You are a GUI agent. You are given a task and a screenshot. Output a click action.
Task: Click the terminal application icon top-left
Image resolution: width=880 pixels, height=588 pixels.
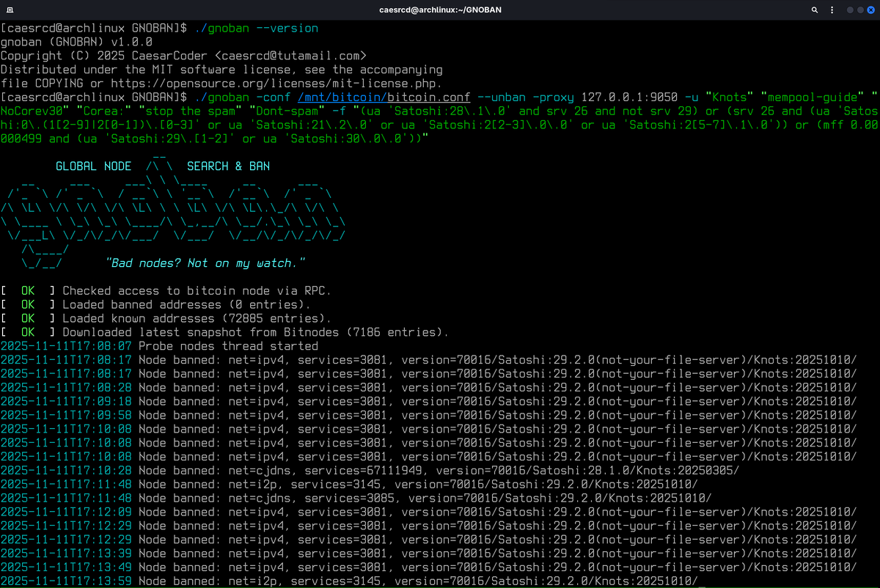(x=10, y=10)
